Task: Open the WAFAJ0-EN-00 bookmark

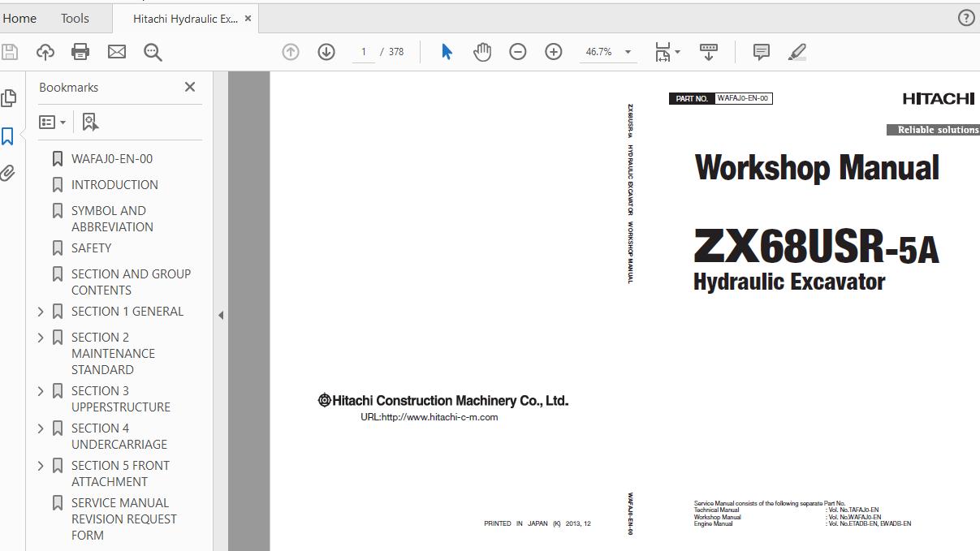Action: point(112,158)
